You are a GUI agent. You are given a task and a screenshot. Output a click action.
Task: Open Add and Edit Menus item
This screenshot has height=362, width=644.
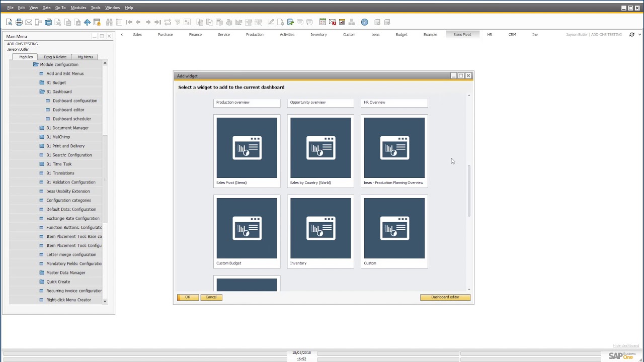tap(65, 73)
